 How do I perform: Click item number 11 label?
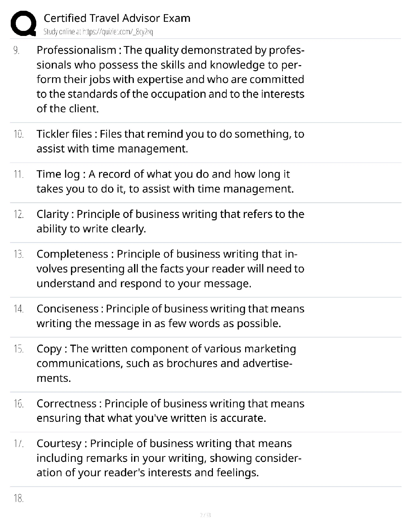(18, 174)
